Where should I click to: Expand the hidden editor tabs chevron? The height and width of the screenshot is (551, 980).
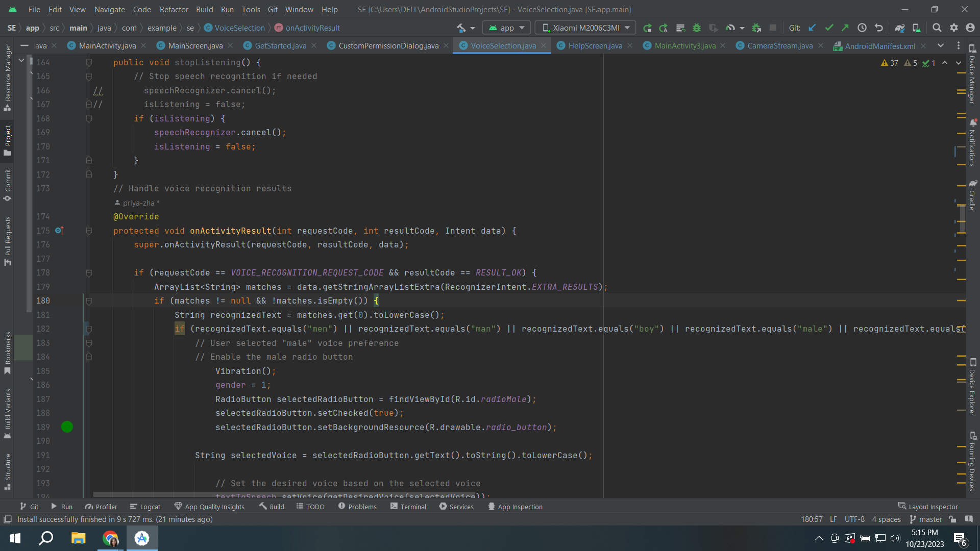click(941, 46)
